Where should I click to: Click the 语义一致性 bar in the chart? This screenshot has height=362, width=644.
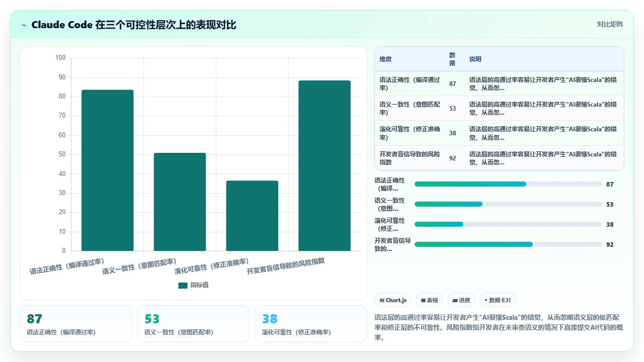click(180, 202)
